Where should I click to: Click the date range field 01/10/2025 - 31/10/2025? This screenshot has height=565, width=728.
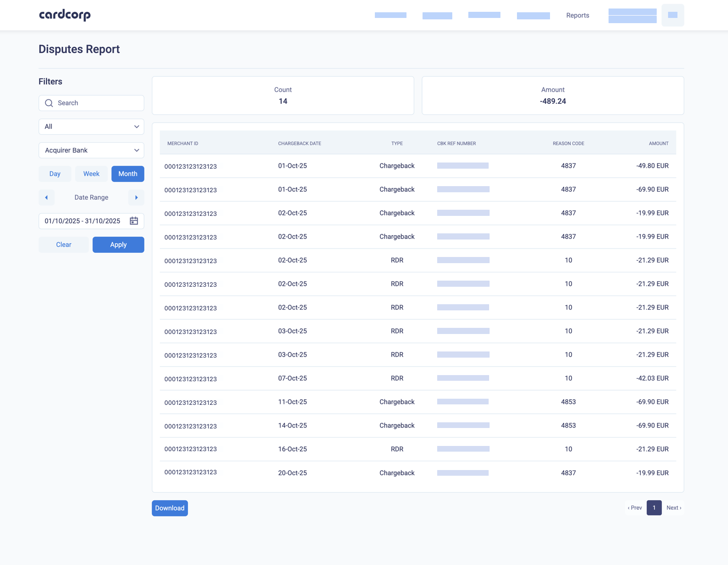[x=92, y=221]
